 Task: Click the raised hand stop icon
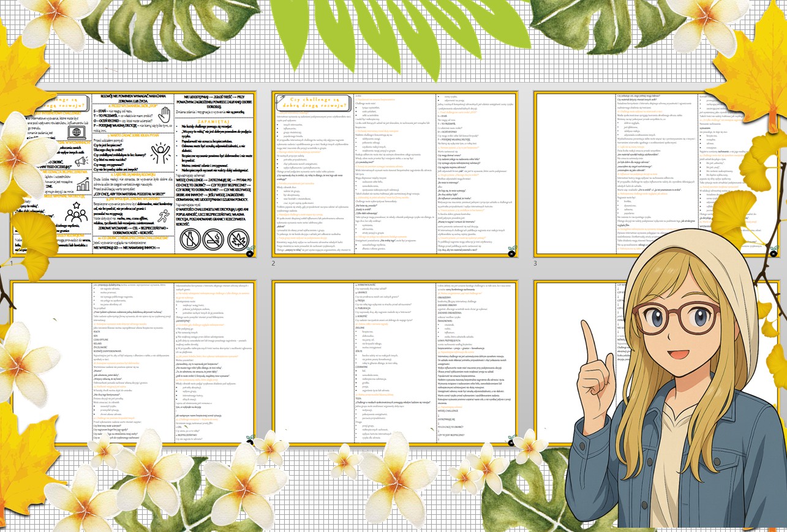coord(164,116)
